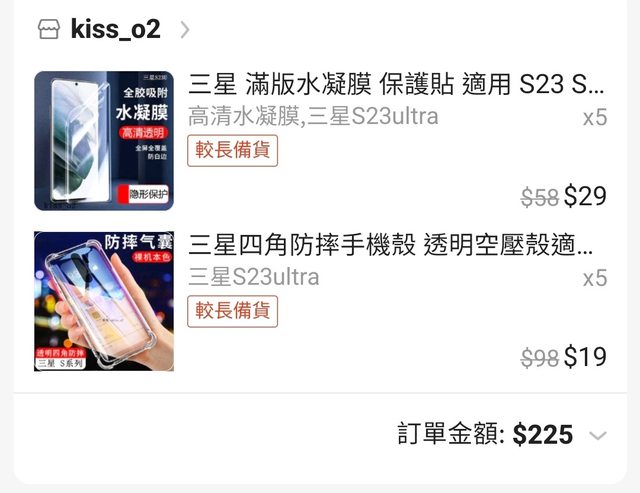Tap the $225 order total amount
The width and height of the screenshot is (640, 493).
pyautogui.click(x=543, y=434)
